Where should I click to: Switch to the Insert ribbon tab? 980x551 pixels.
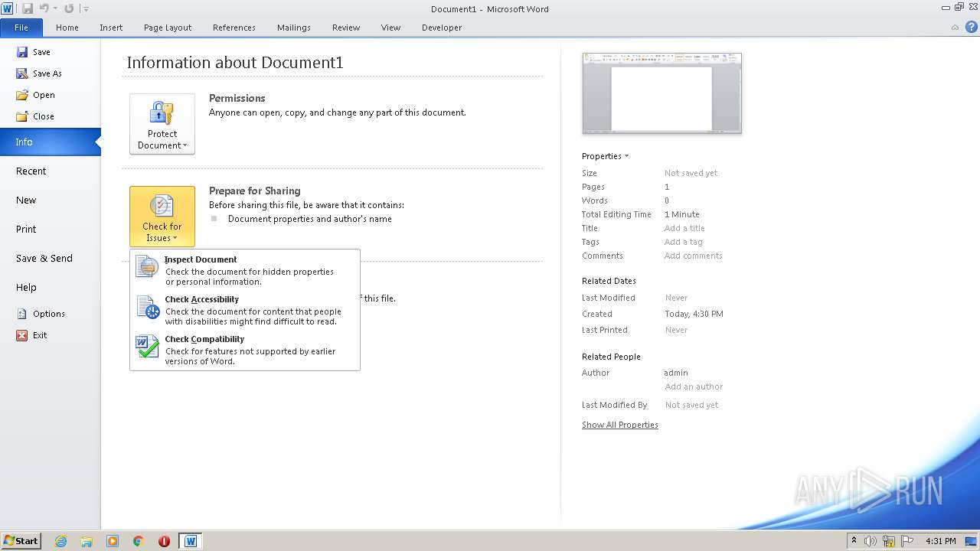click(111, 28)
